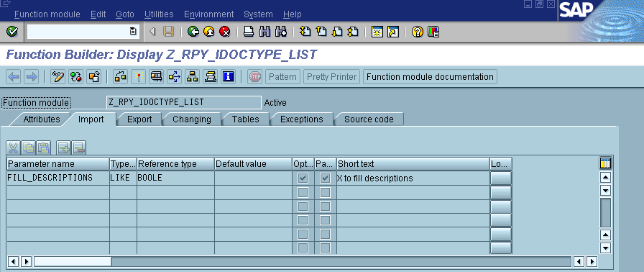Screen dimensions: 644x272
Task: Switch Active/Inactive version icon
Action: click(75, 77)
